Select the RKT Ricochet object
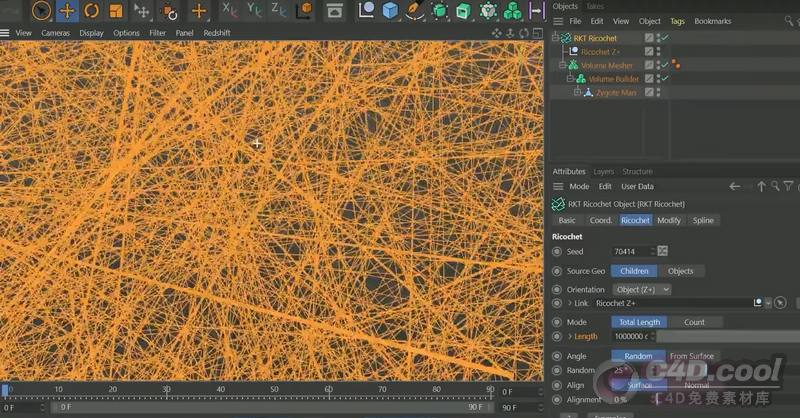The height and width of the screenshot is (418, 800). point(595,38)
